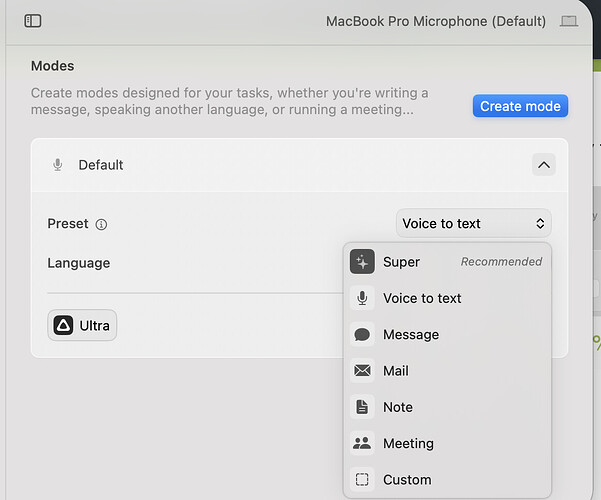This screenshot has height=500, width=601.
Task: Click the Custom dashed square icon
Action: click(x=362, y=480)
